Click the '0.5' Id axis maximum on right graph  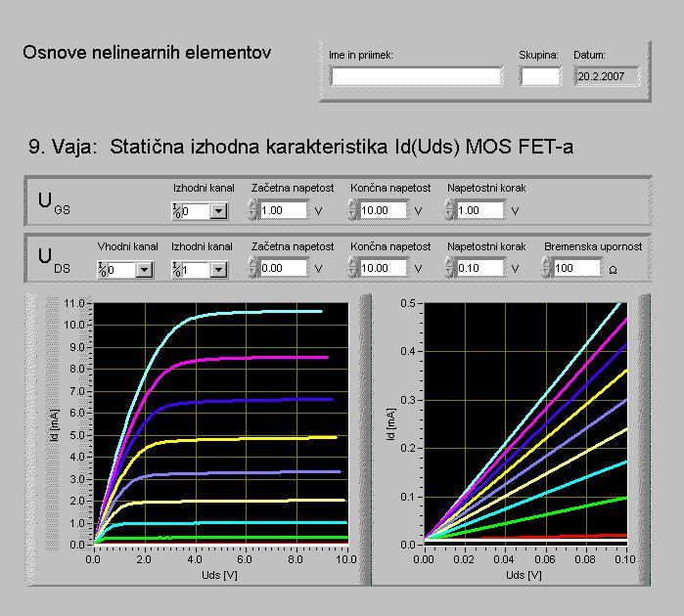click(407, 303)
